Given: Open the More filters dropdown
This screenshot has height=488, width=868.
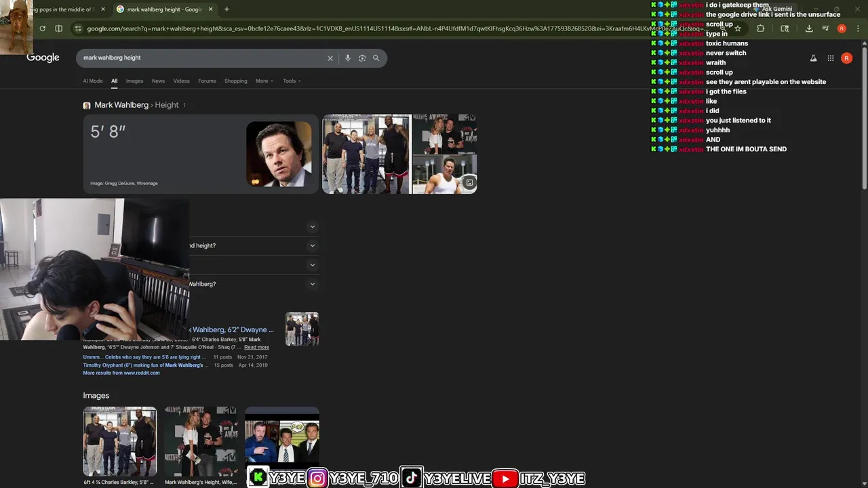Looking at the screenshot, I should (264, 81).
